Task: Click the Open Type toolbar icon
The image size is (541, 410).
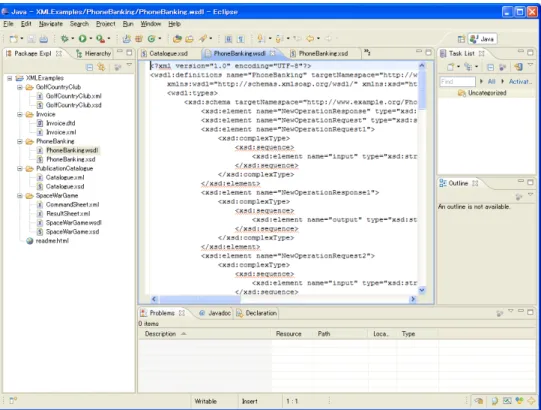Action: [177, 39]
